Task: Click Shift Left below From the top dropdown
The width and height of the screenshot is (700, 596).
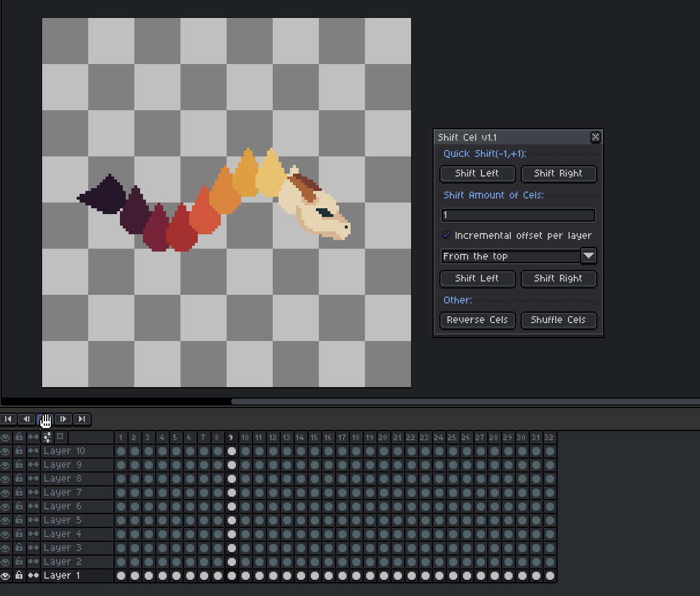Action: pos(477,279)
